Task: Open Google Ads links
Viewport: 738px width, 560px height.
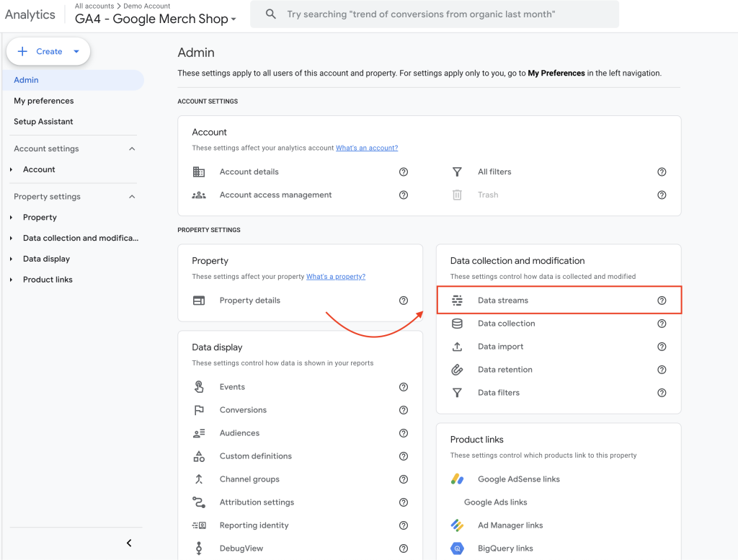Action: click(x=496, y=502)
